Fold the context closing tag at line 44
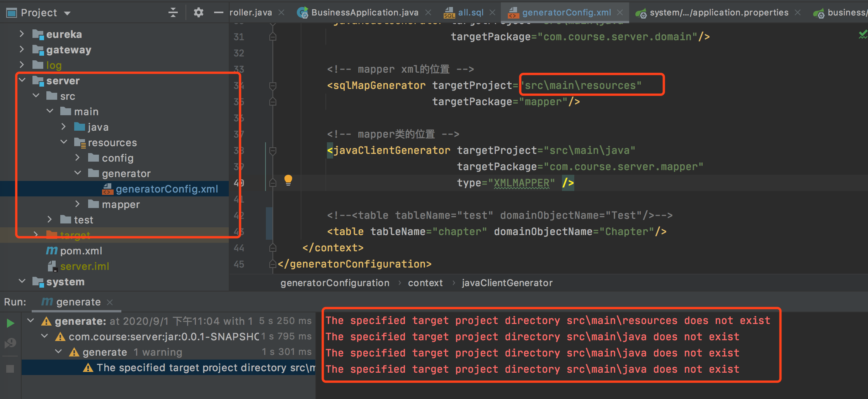The width and height of the screenshot is (868, 399). [x=273, y=248]
